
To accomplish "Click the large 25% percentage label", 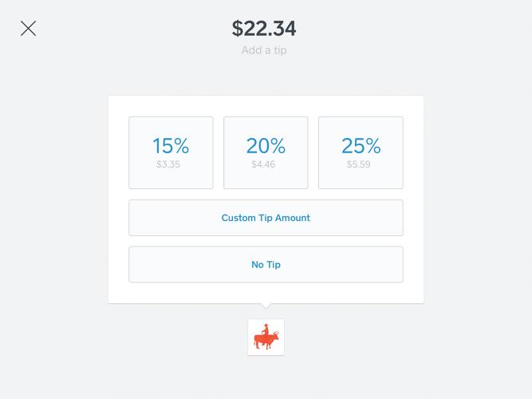I will [361, 146].
